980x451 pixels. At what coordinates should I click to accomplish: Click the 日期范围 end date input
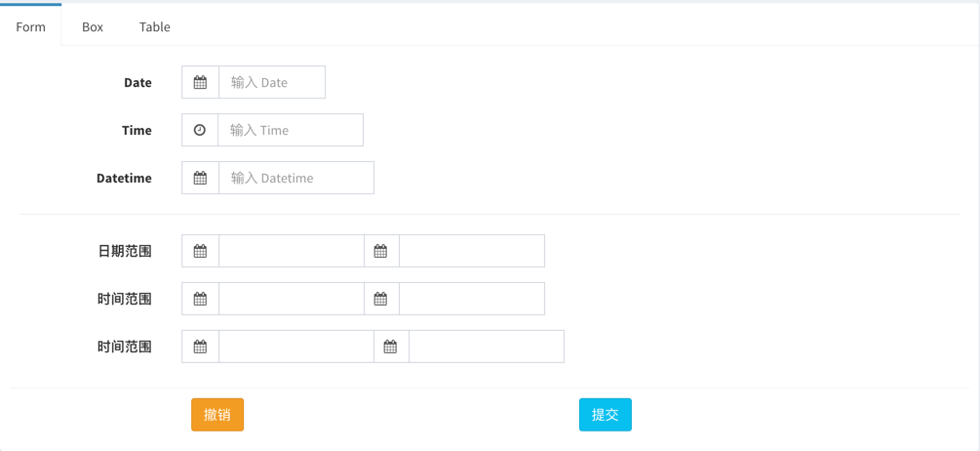[472, 251]
